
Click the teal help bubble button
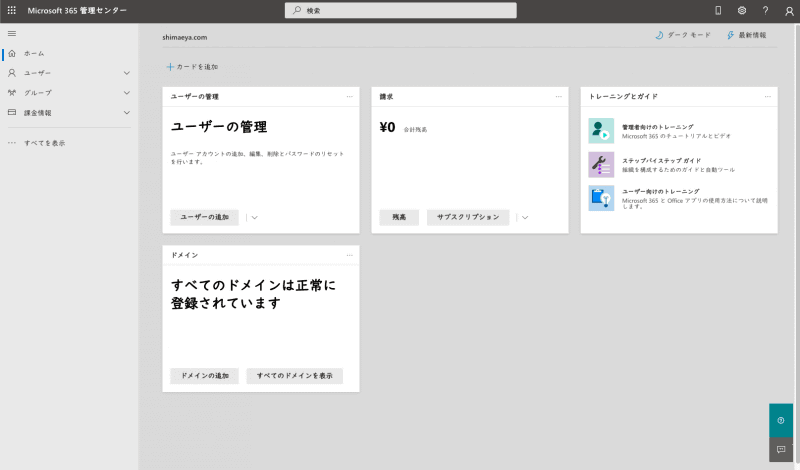click(x=781, y=420)
